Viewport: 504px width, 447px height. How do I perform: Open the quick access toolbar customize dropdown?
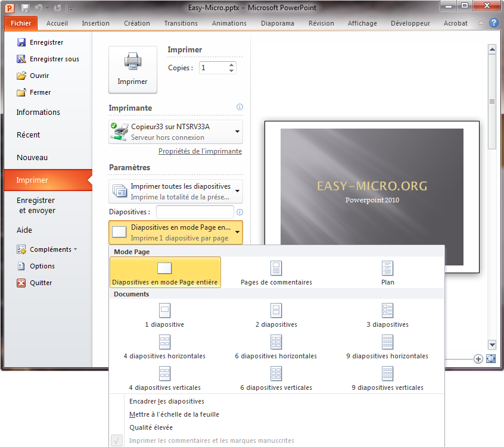[71, 9]
